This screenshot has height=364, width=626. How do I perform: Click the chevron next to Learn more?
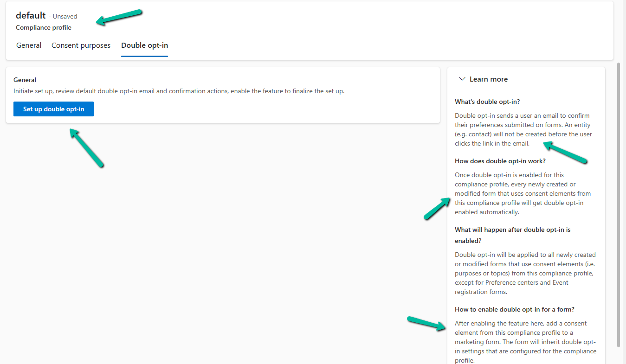[462, 79]
